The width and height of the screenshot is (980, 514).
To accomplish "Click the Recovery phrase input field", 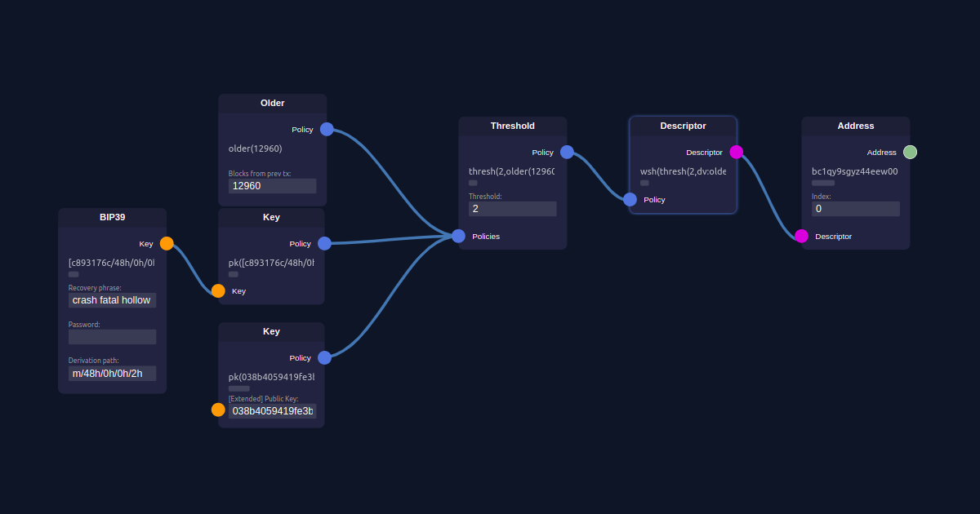I will [x=112, y=300].
